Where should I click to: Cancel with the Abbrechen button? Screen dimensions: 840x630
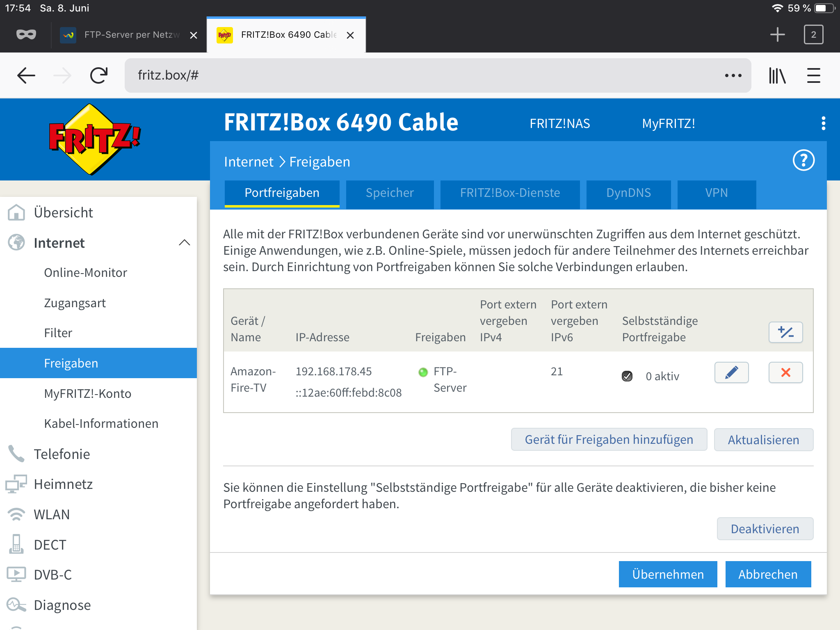(x=768, y=574)
